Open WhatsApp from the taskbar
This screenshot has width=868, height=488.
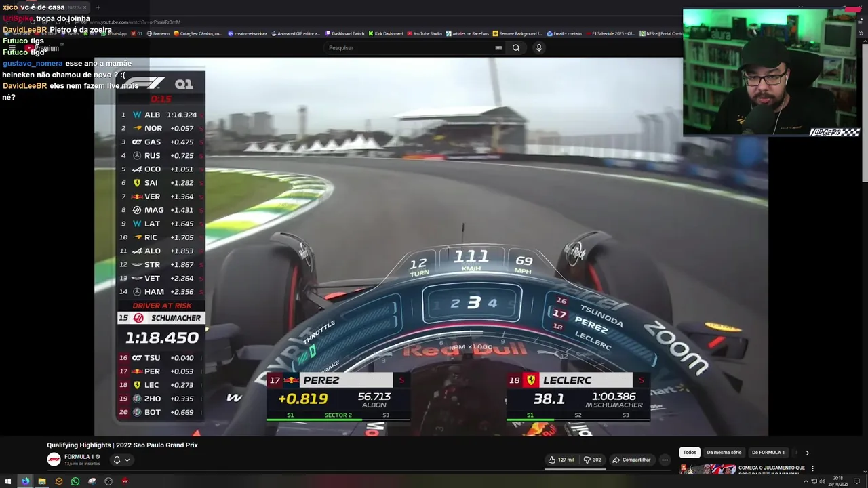pos(75,481)
